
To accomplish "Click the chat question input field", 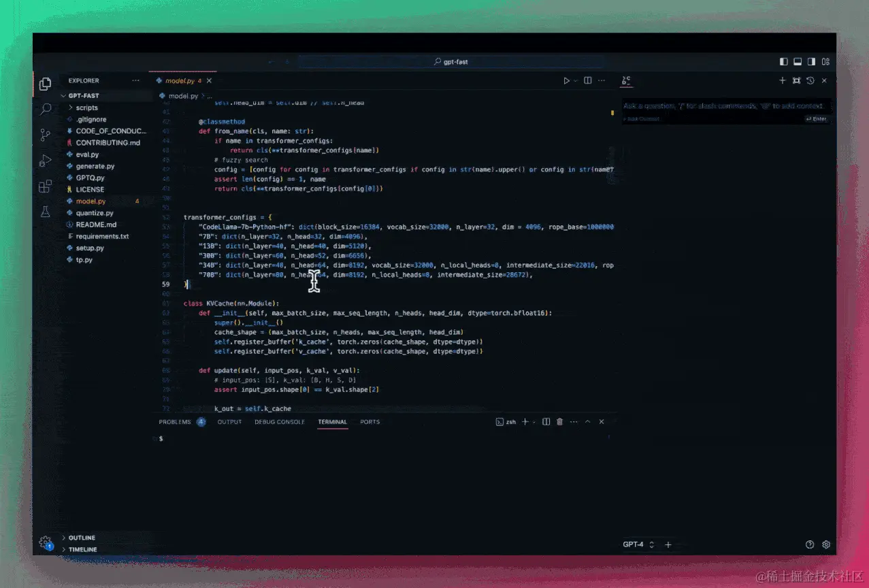I will [x=726, y=106].
